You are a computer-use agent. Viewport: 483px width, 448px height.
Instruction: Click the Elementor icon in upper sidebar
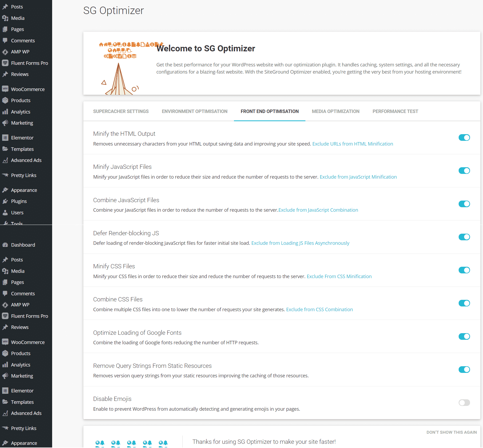[5, 138]
